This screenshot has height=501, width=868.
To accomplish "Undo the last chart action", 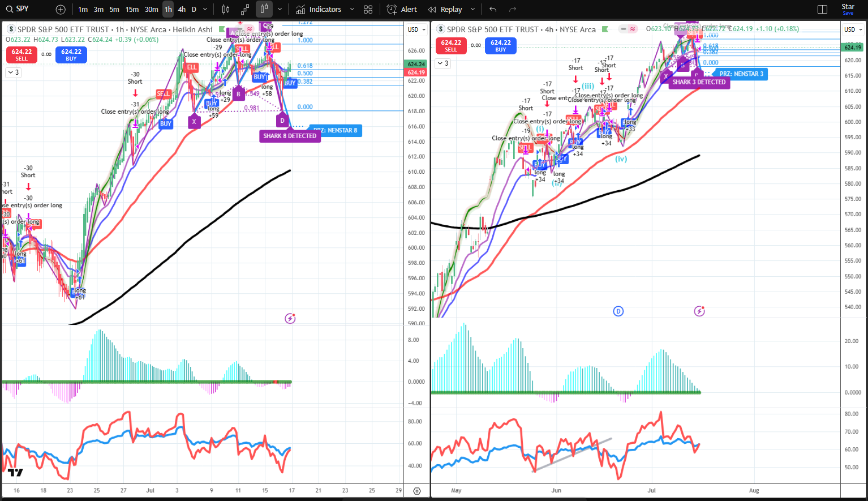I will (493, 10).
